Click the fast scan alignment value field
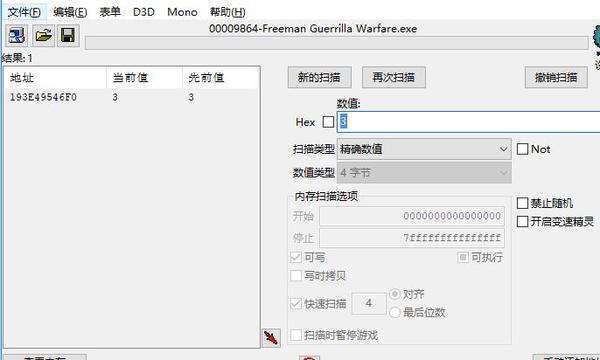The width and height of the screenshot is (600, 360). coord(368,304)
